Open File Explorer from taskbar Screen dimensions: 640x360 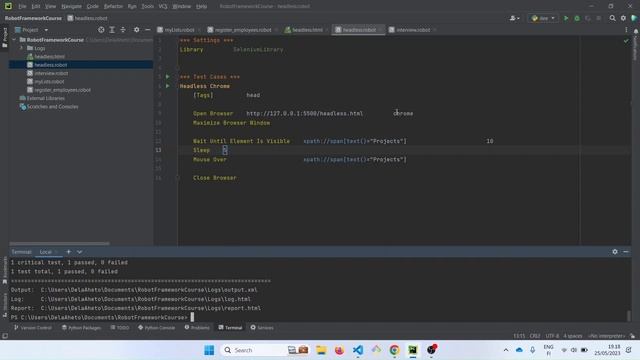(321, 350)
